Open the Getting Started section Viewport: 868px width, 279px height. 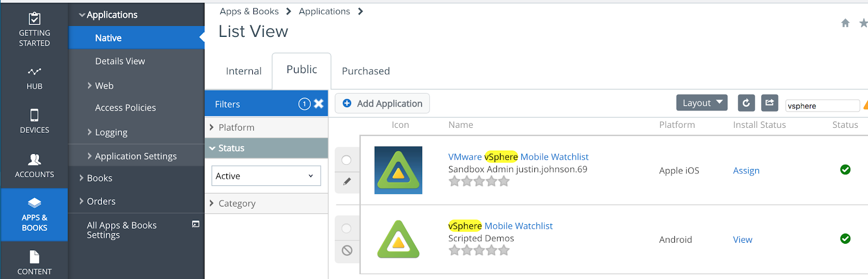click(34, 30)
